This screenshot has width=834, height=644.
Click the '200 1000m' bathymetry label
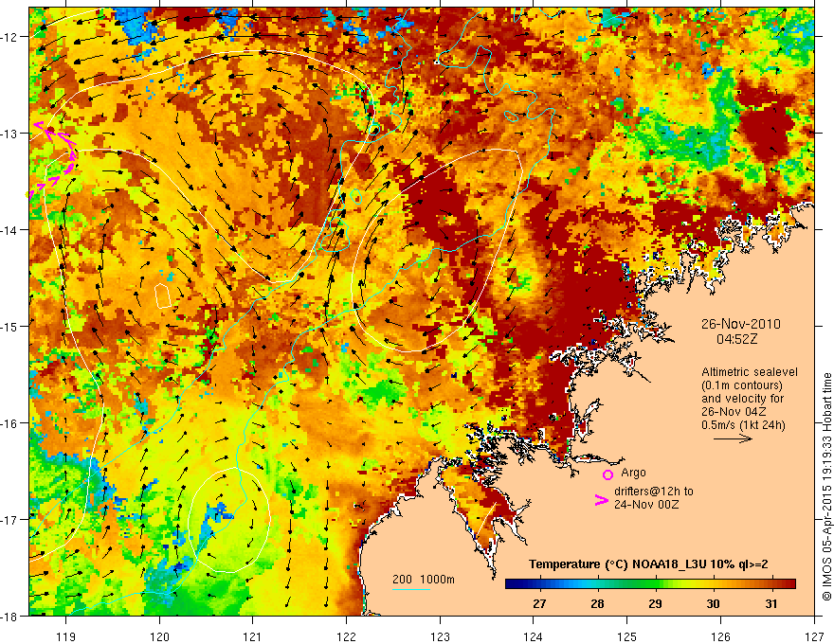pos(424,580)
